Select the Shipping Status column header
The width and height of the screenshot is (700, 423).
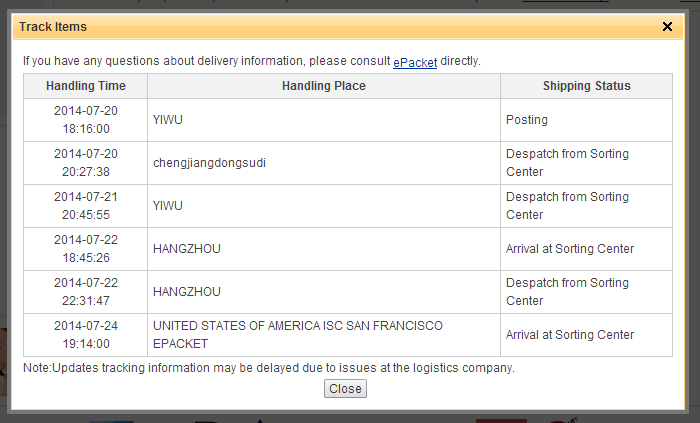click(x=587, y=86)
